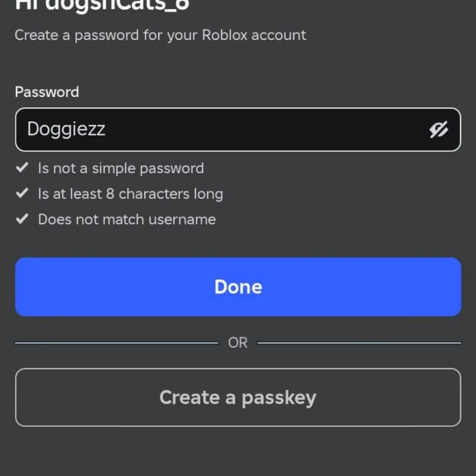Click the checkmark beside 'Is at least 8 characters long'
The width and height of the screenshot is (476, 476).
click(22, 193)
